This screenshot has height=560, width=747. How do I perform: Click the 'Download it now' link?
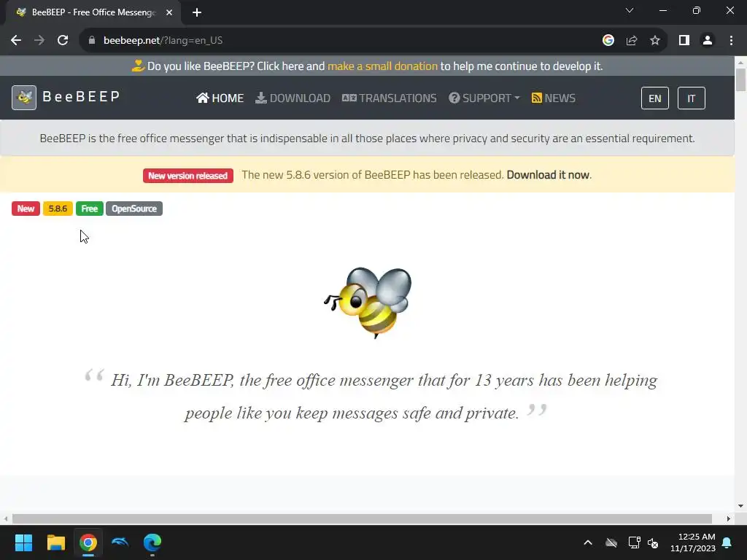click(x=548, y=175)
